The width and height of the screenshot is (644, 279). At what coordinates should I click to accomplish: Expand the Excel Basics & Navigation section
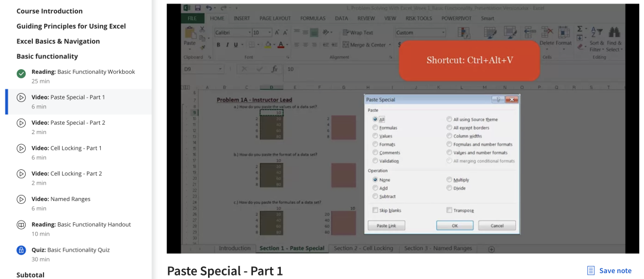[x=58, y=41]
